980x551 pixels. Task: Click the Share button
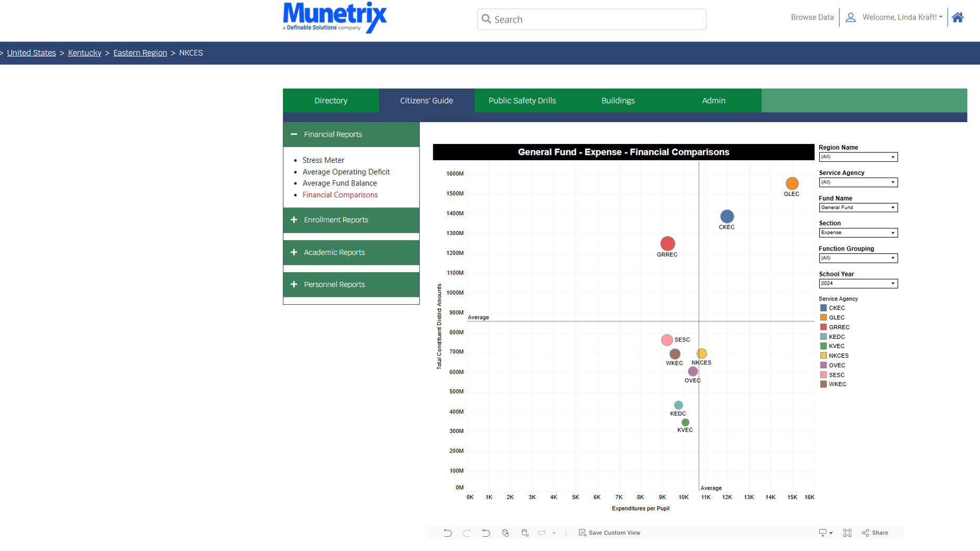[875, 533]
